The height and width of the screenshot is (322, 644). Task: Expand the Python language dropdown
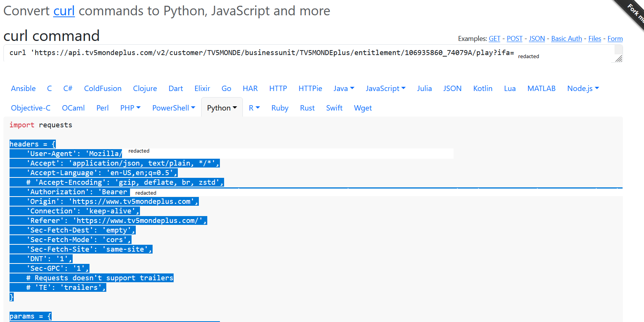pyautogui.click(x=222, y=108)
